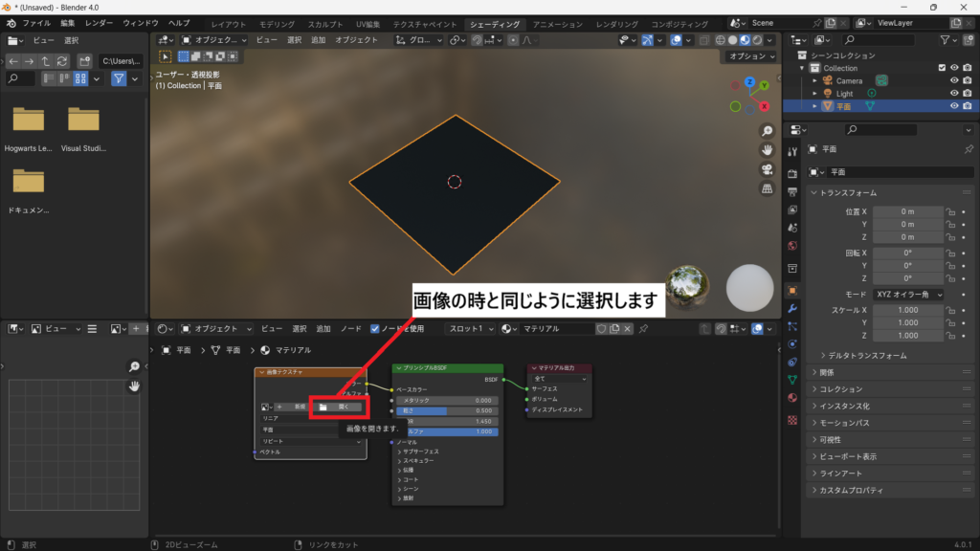Screen dimensions: 980x551
Task: Select rendered viewport shading mode icon
Action: click(758, 40)
